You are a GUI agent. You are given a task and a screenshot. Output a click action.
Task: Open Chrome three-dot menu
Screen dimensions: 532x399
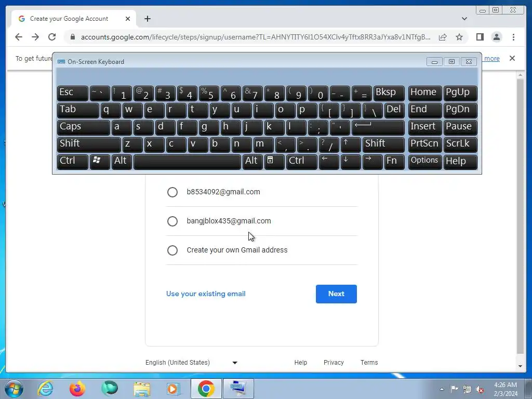point(513,37)
